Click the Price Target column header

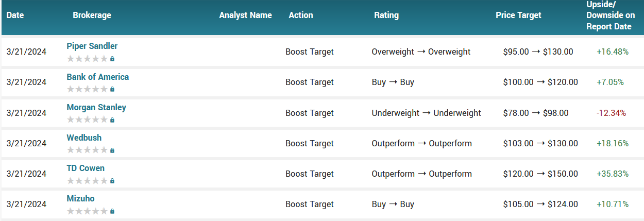coord(518,15)
